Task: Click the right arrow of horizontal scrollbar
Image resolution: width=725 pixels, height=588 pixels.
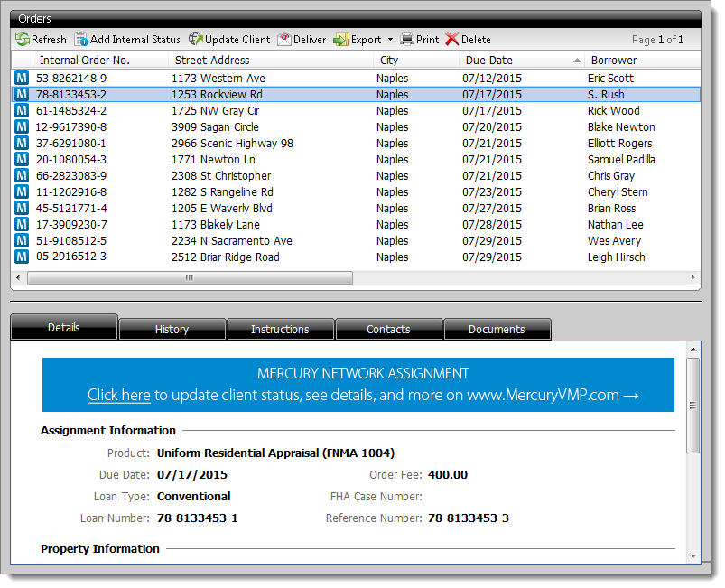Action: (692, 277)
